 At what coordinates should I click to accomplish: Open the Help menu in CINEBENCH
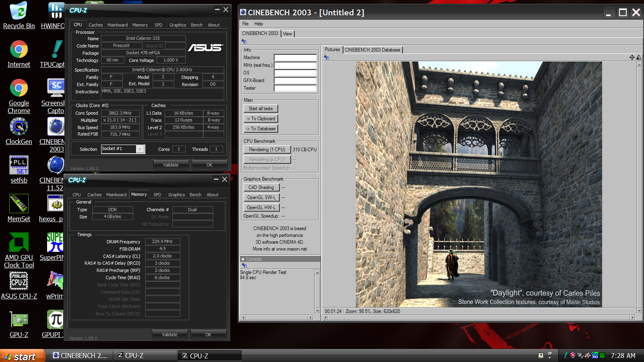(259, 24)
